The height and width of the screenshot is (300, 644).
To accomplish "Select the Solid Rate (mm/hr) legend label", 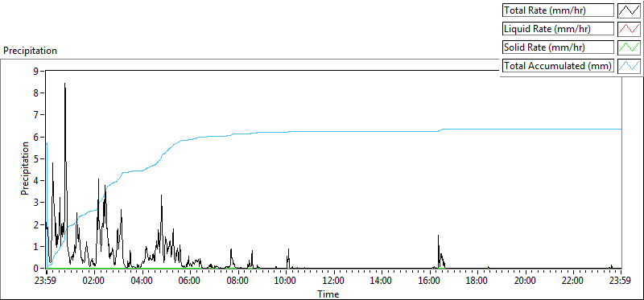I will point(558,47).
